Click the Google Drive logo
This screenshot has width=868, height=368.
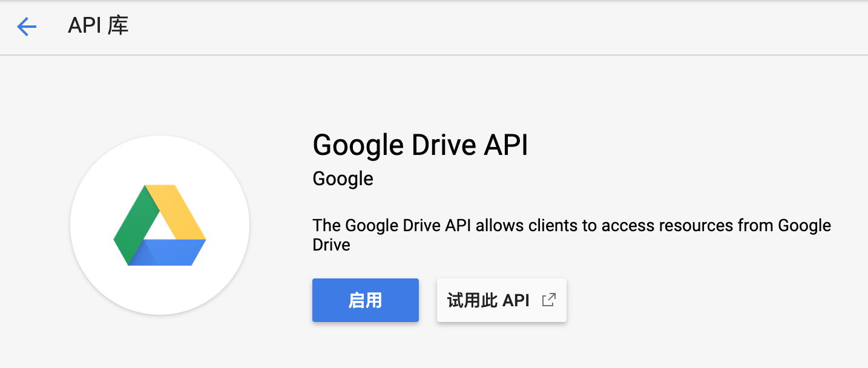coord(160,225)
